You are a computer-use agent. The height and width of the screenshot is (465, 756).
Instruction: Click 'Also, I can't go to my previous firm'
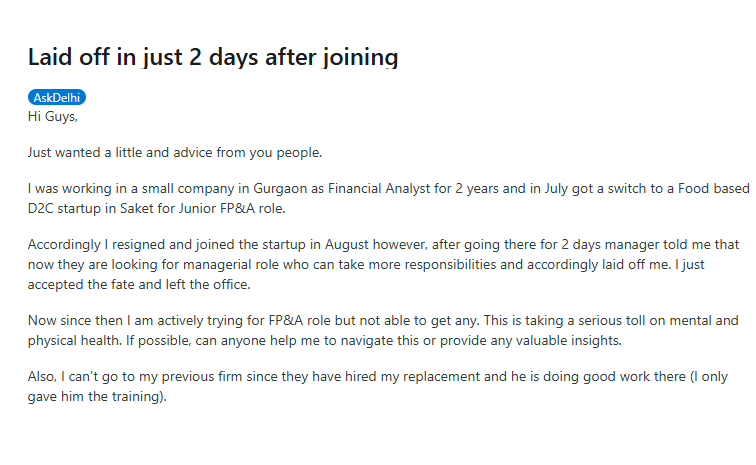tap(135, 377)
